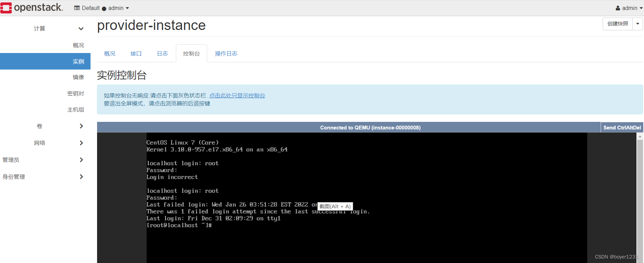Switch to the 接口 tab
The height and width of the screenshot is (263, 644).
[x=136, y=53]
